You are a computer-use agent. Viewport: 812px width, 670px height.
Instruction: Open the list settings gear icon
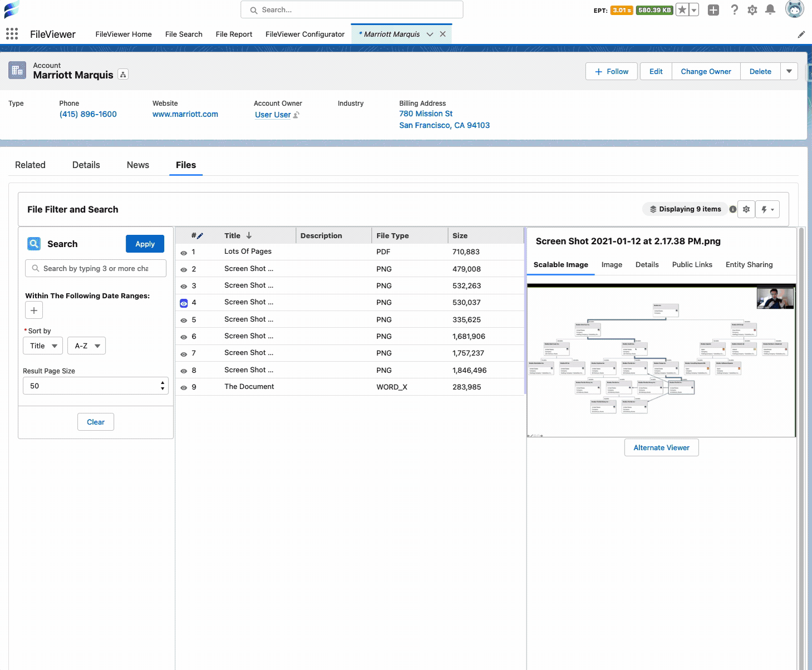point(746,209)
